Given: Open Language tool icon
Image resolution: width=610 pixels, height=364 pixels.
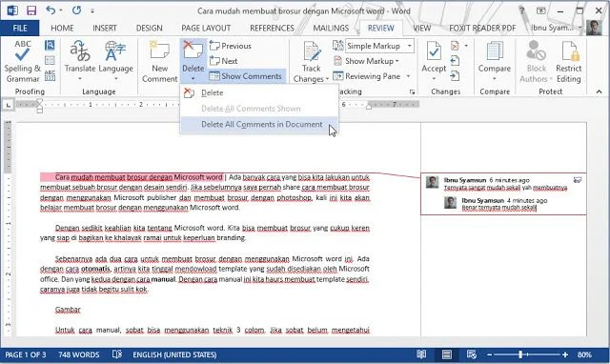Looking at the screenshot, I should pos(115,51).
